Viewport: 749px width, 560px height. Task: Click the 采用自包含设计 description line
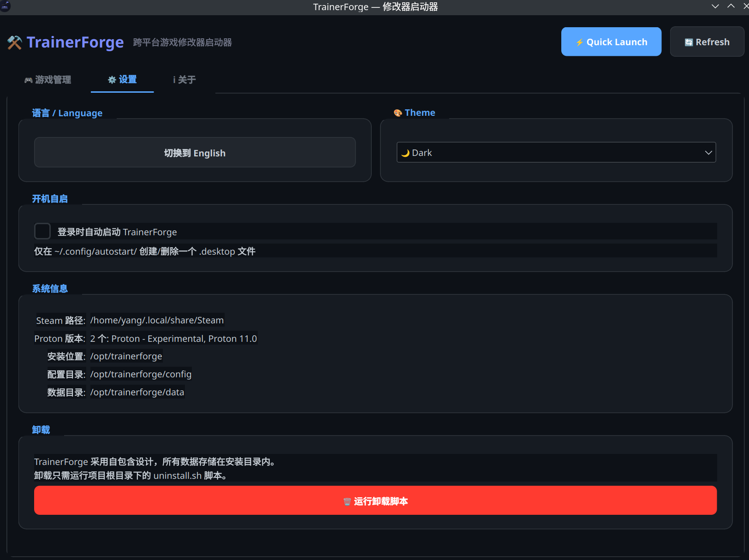pyautogui.click(x=155, y=462)
